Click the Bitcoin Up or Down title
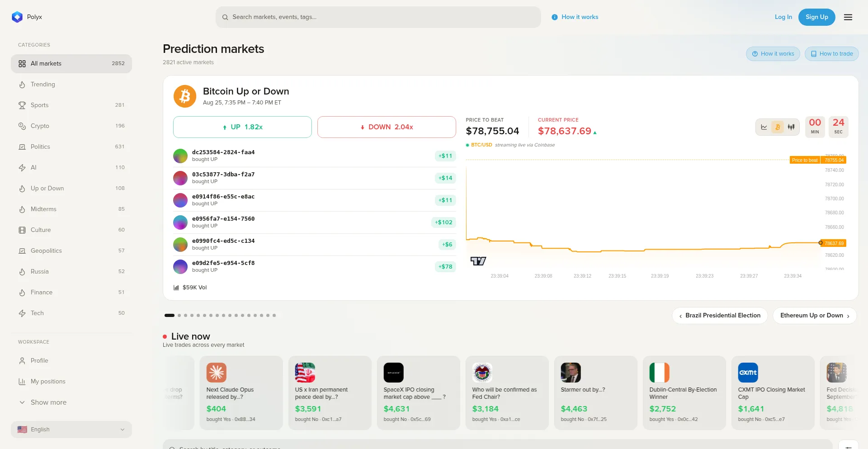This screenshot has width=868, height=449. [246, 91]
